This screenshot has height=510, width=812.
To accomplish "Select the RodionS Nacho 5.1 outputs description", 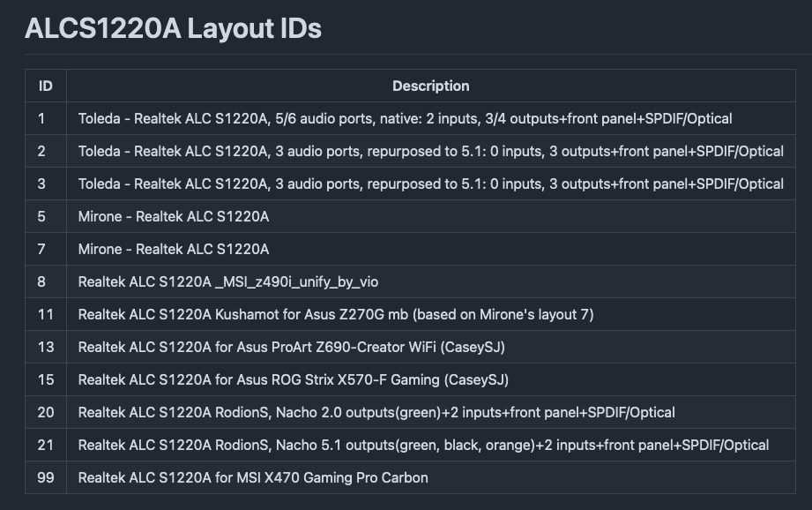I will tap(423, 446).
